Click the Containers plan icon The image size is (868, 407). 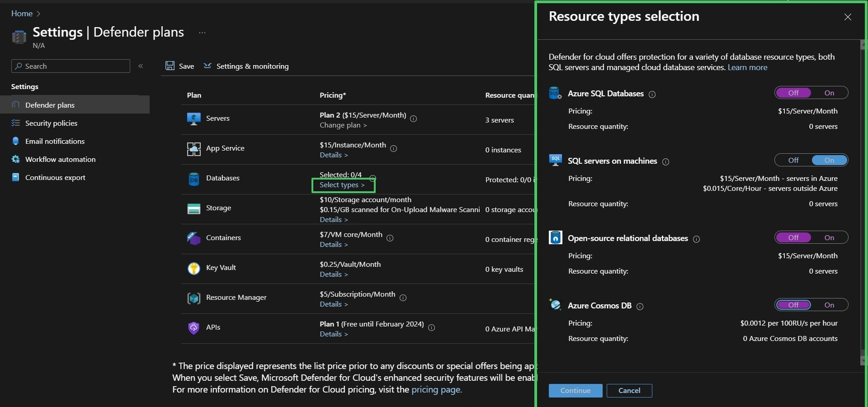(194, 238)
